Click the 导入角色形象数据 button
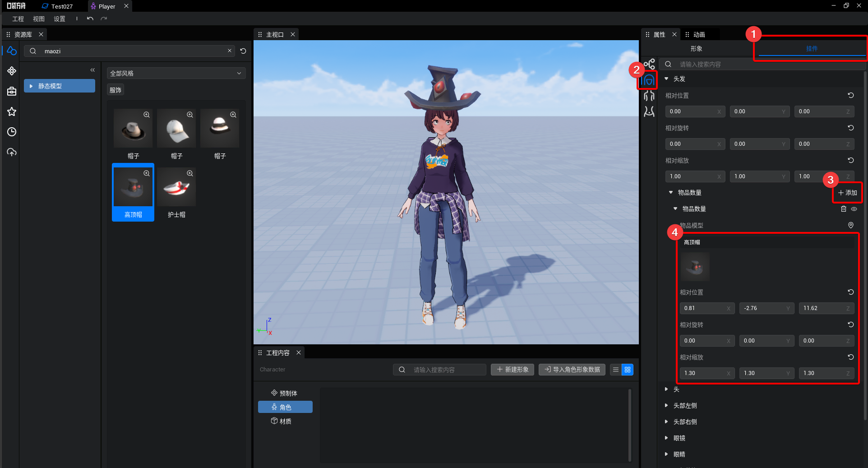Screen dimensions: 868x468 click(572, 370)
